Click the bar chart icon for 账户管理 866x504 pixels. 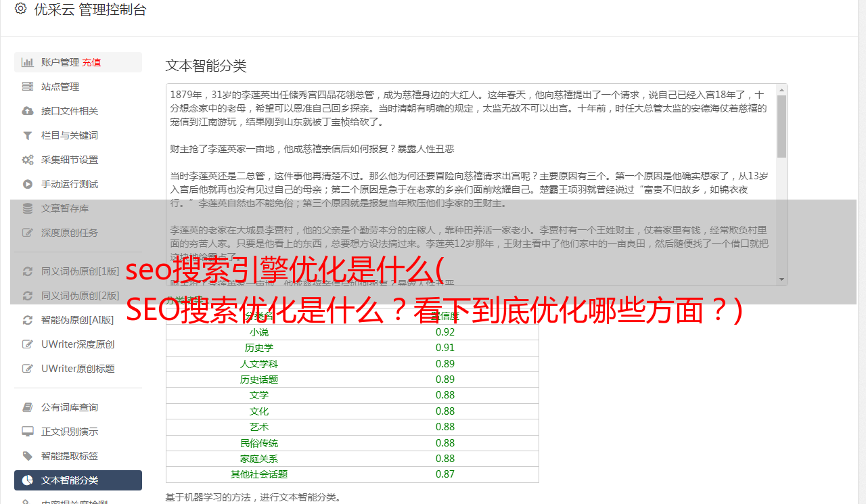point(28,62)
